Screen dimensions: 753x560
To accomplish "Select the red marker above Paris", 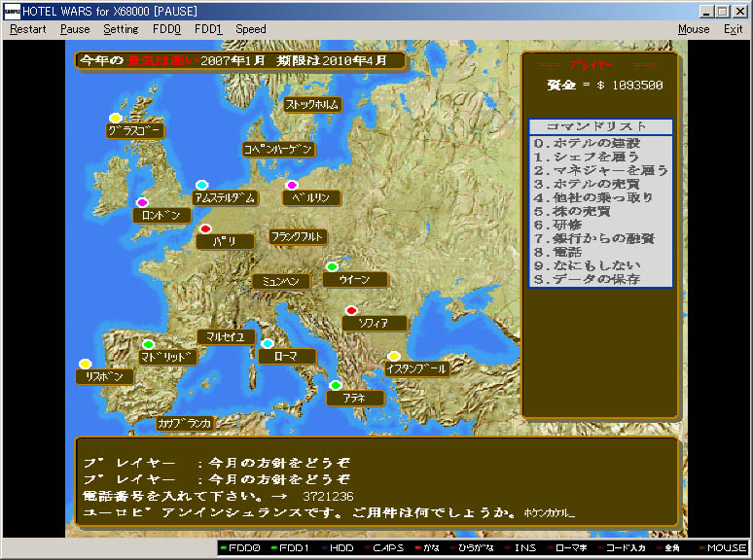I will 205,228.
